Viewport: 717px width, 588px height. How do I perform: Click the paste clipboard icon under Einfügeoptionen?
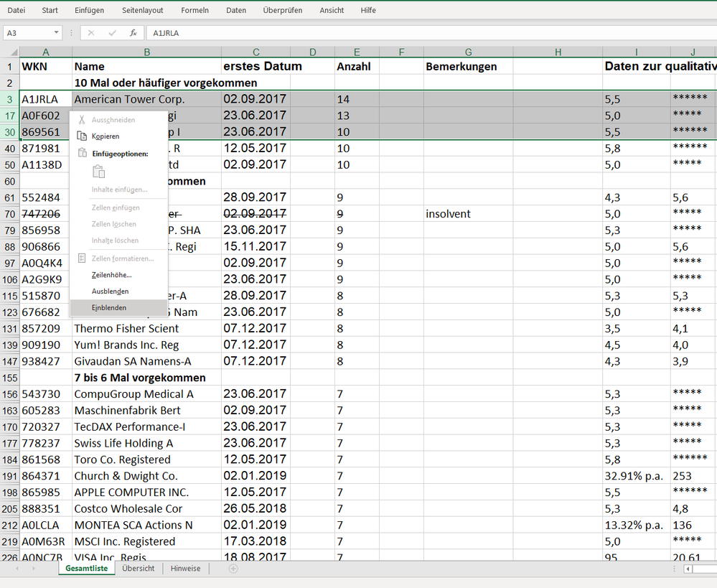[x=99, y=172]
